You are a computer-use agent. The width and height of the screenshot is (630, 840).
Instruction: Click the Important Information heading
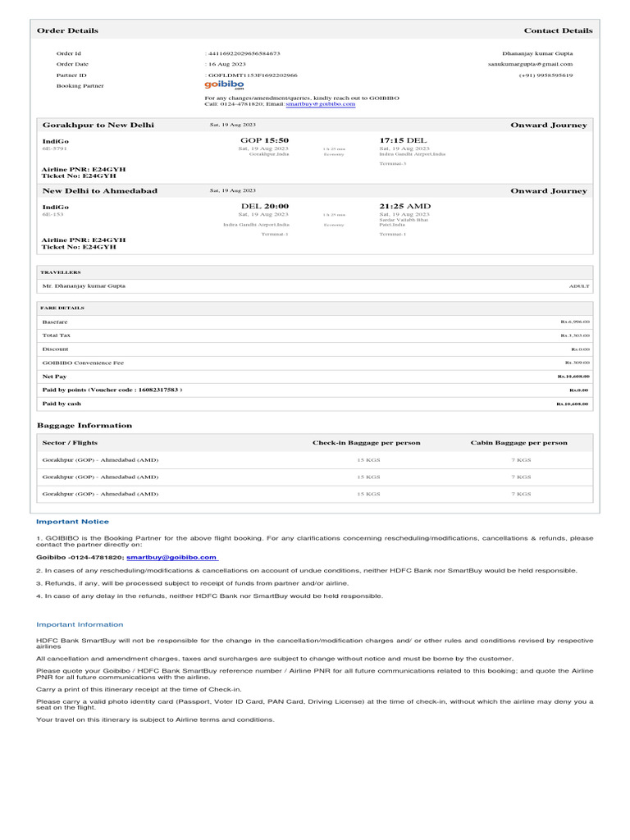pyautogui.click(x=80, y=624)
